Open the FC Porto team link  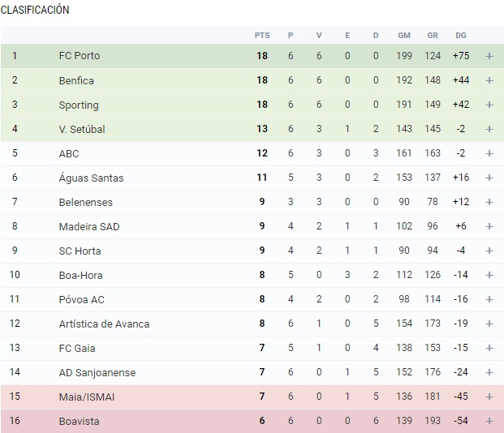[x=80, y=56]
